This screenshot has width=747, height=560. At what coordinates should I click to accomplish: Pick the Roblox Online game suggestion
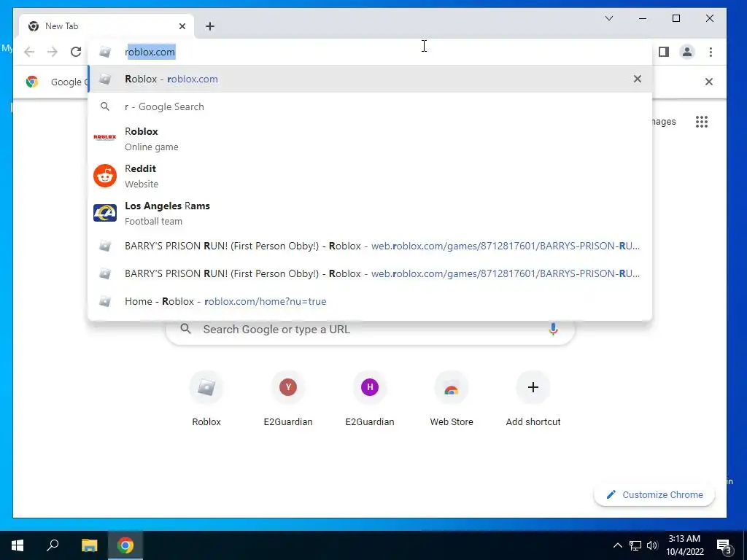[370, 139]
